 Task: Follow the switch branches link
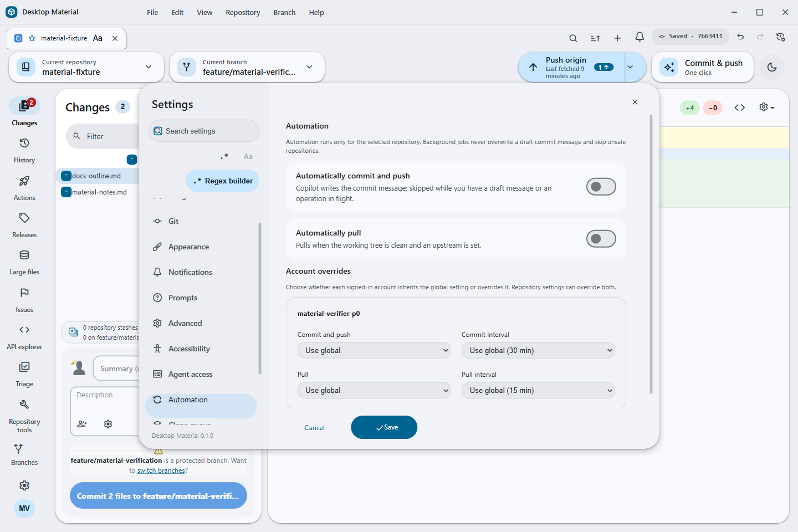click(x=161, y=470)
